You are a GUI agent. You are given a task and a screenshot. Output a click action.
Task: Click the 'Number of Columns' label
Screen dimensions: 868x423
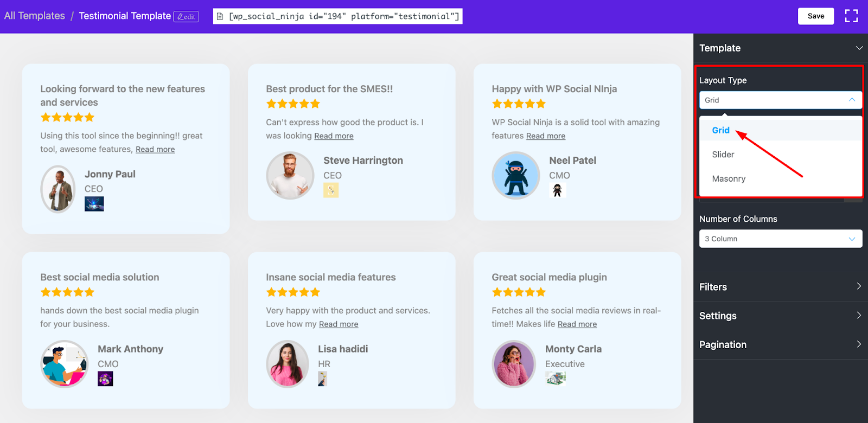[738, 219]
